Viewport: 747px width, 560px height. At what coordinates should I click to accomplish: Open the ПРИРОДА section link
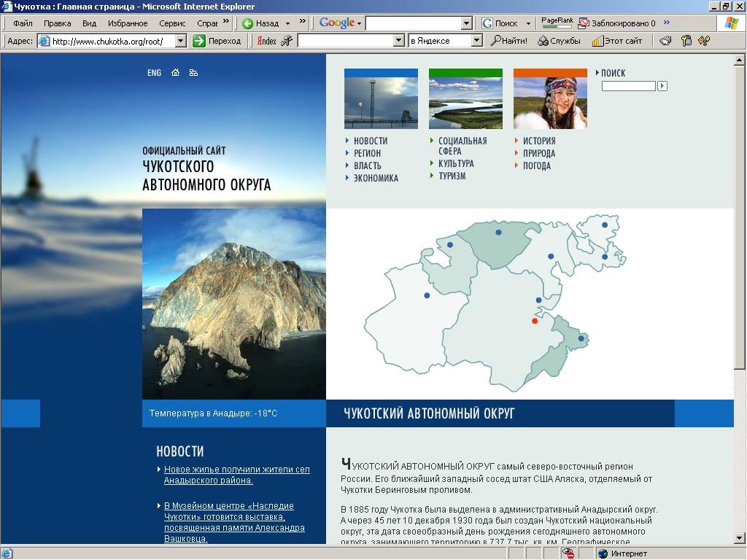pyautogui.click(x=539, y=153)
